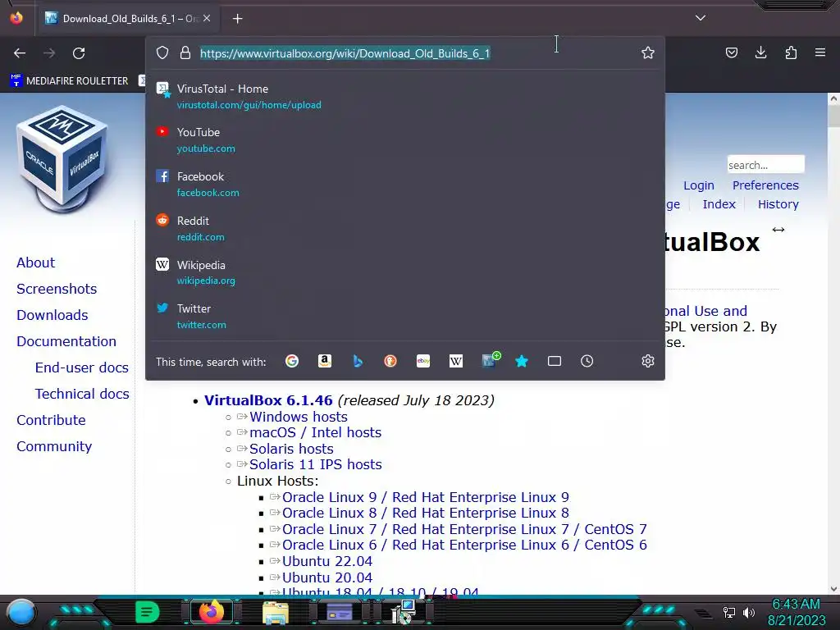
Task: Add the VirtualBox site search engine
Action: (x=491, y=360)
